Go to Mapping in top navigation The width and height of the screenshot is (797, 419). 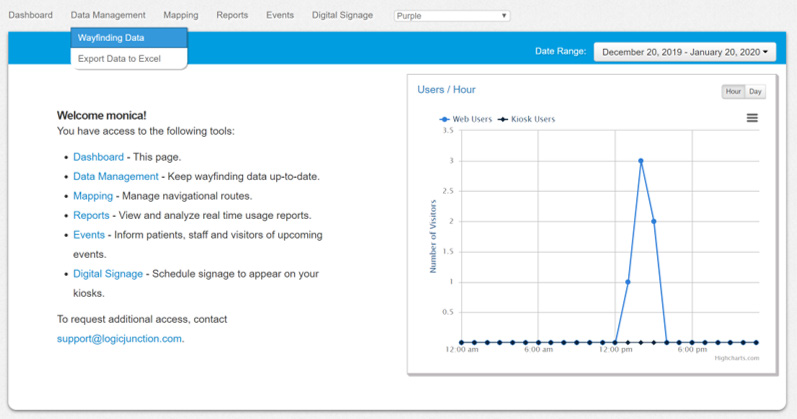coord(180,15)
